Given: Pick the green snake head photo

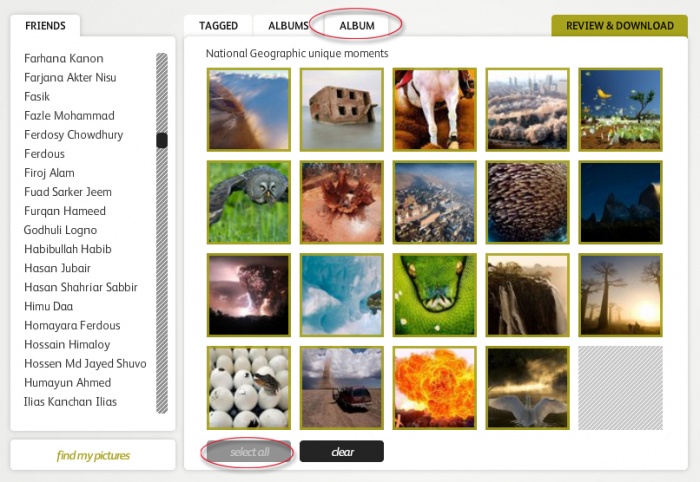Looking at the screenshot, I should click(x=434, y=295).
